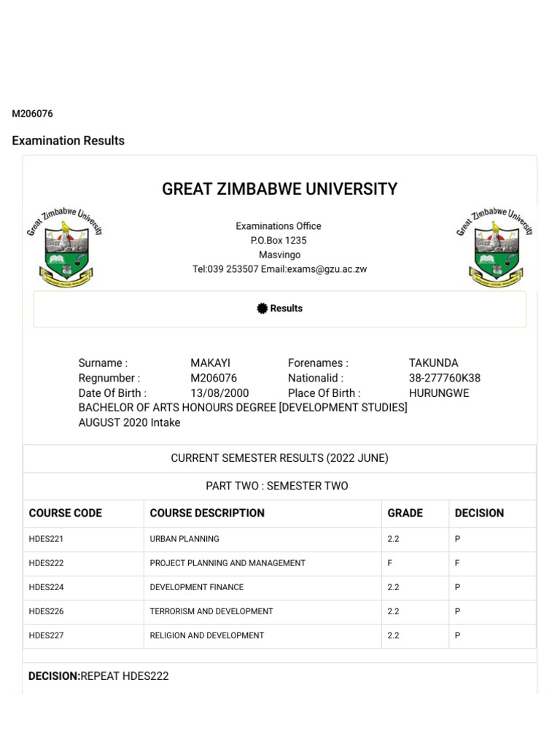Click the right Great Zimbabwe University crest

tap(495, 247)
